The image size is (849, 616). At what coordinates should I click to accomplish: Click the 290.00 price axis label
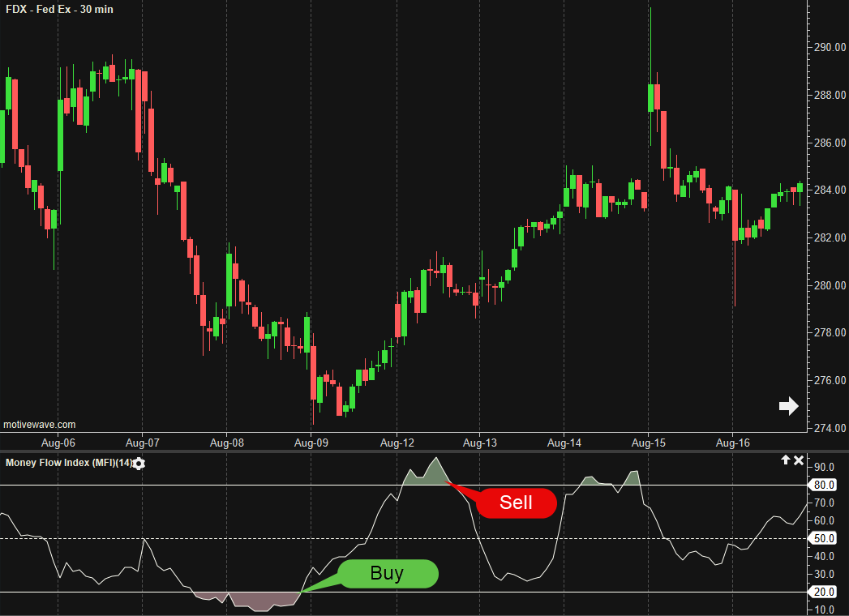830,48
